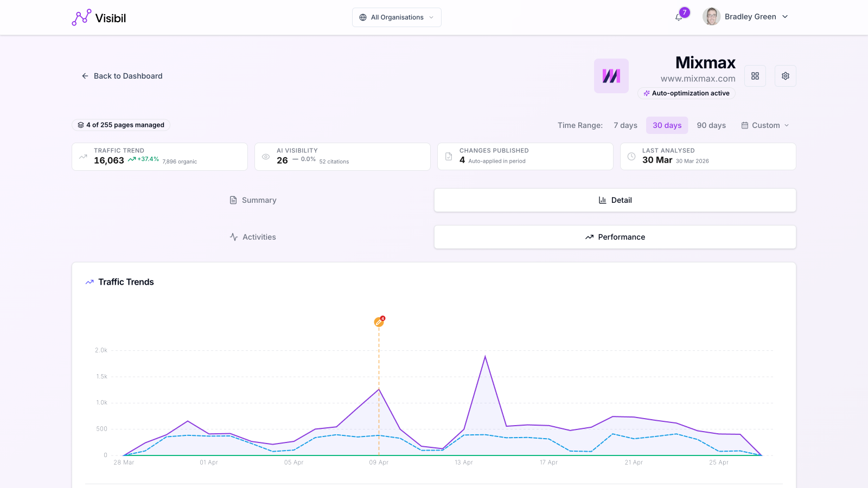Image resolution: width=868 pixels, height=488 pixels.
Task: Click the 52 citations text
Action: point(334,162)
